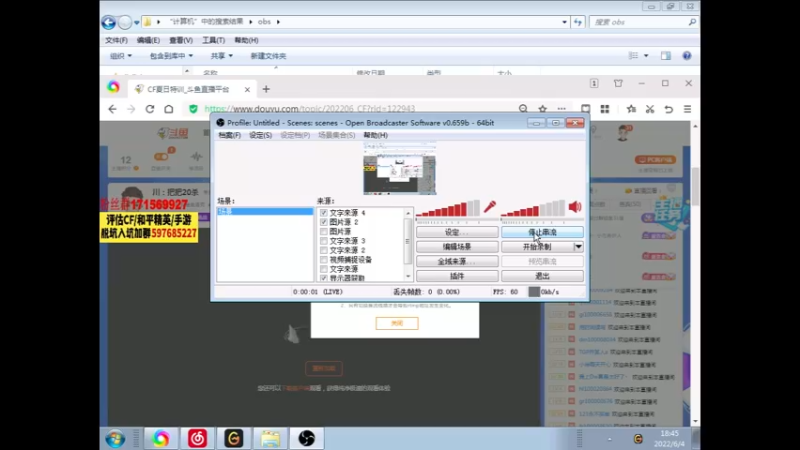The image size is (800, 450).
Task: Adjust the microphone volume meter in OBS
Action: click(448, 208)
